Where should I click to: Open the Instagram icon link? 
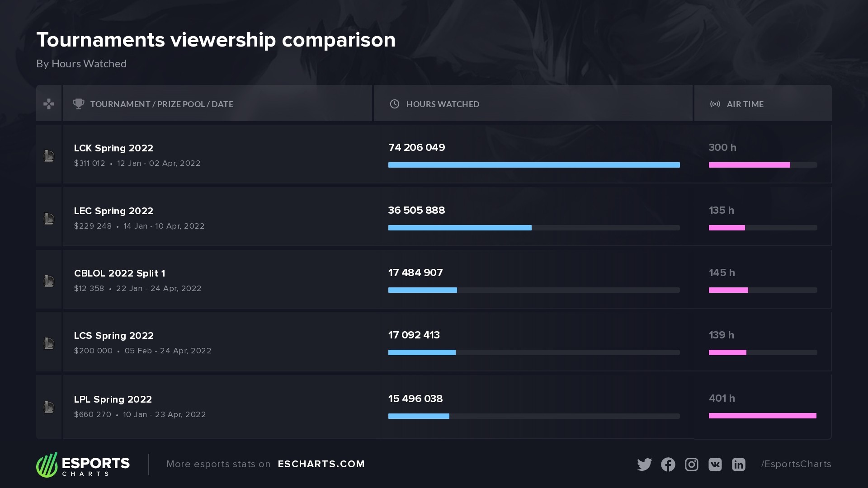pos(691,465)
